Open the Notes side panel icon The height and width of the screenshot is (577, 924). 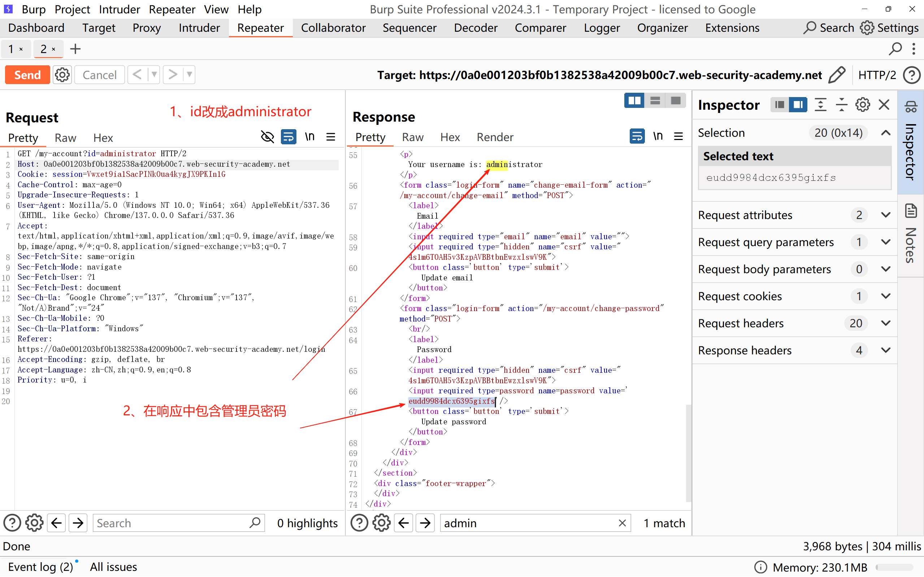coord(911,211)
